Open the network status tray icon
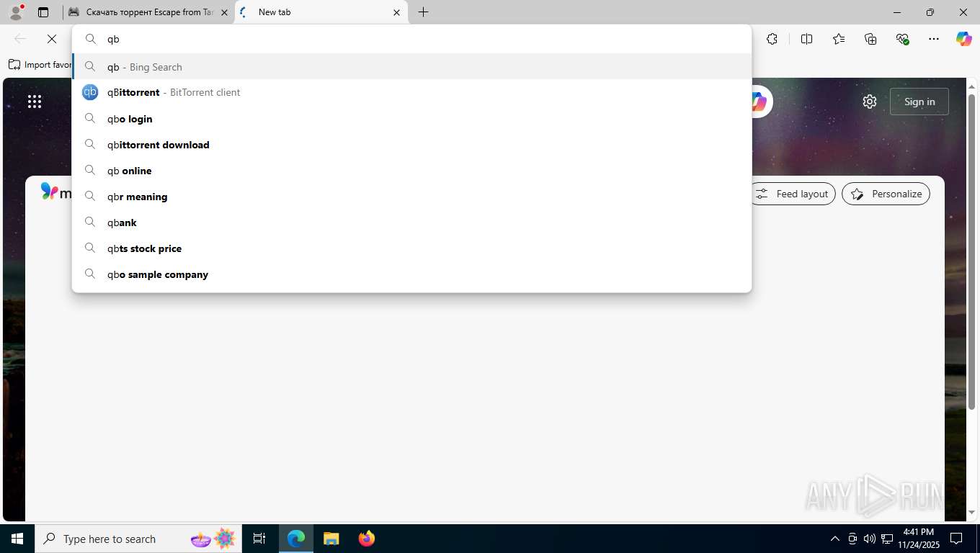Screen dimensions: 980x553 (x=887, y=539)
